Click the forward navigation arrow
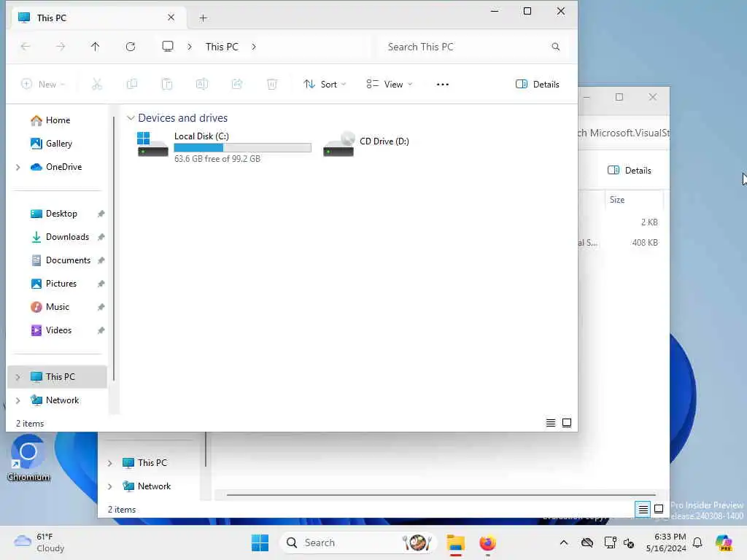747x560 pixels. [61, 46]
